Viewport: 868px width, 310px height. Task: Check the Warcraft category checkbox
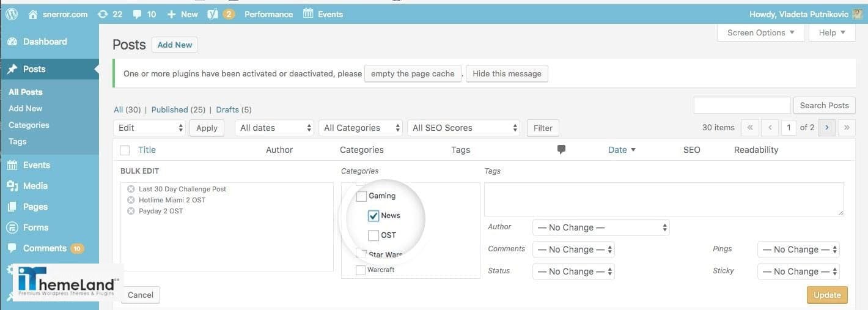tap(361, 270)
